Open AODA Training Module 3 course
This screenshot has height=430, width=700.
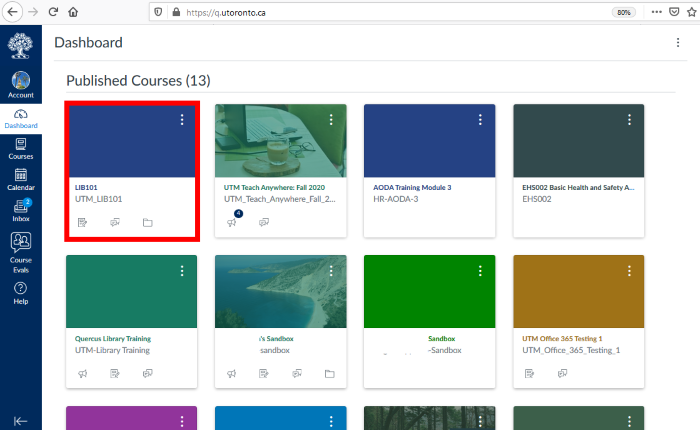pyautogui.click(x=412, y=188)
